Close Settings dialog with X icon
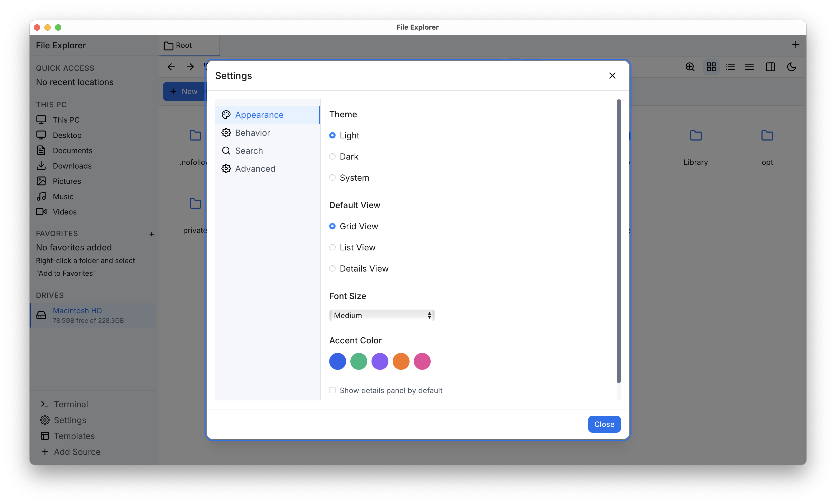This screenshot has height=504, width=836. [612, 76]
